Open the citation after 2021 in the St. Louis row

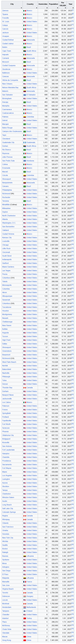coord(72,21)
